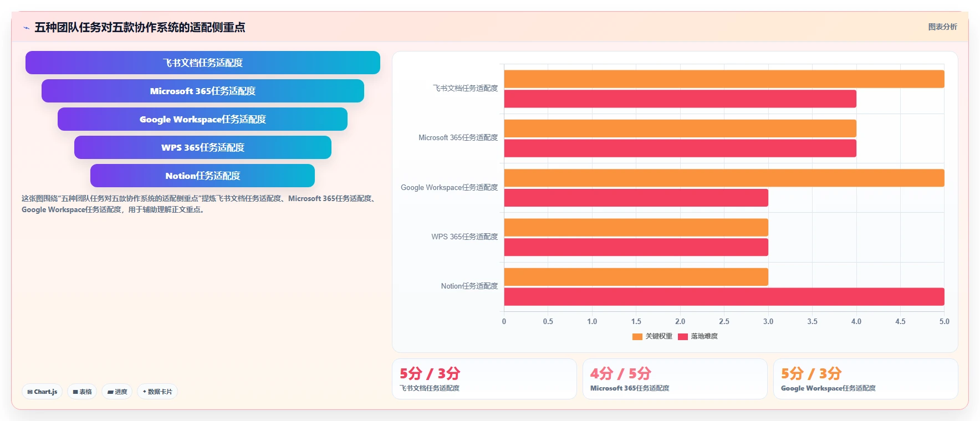Click the orange 关键权重 bar for Notion
This screenshot has height=421, width=980.
click(x=636, y=277)
